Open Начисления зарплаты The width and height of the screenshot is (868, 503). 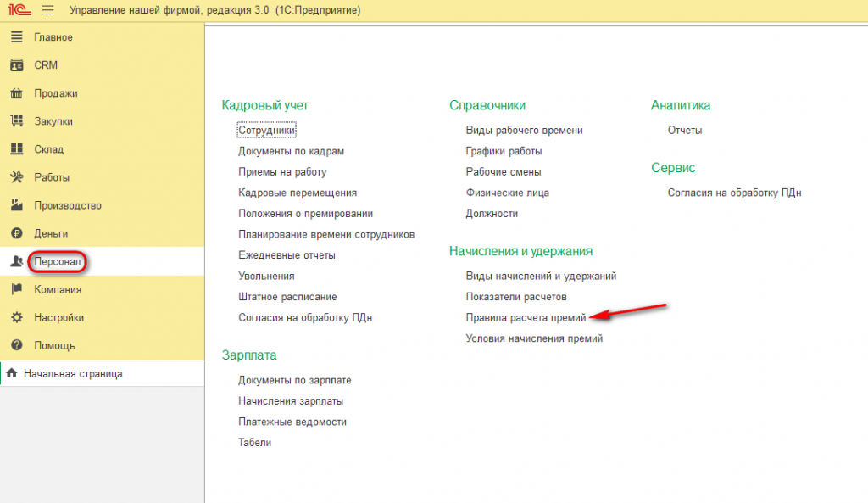tap(291, 401)
